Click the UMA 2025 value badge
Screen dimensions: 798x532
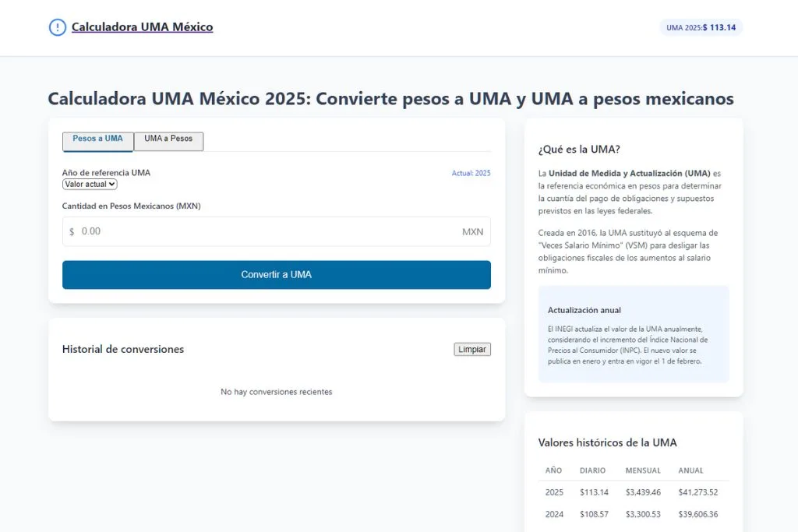701,27
